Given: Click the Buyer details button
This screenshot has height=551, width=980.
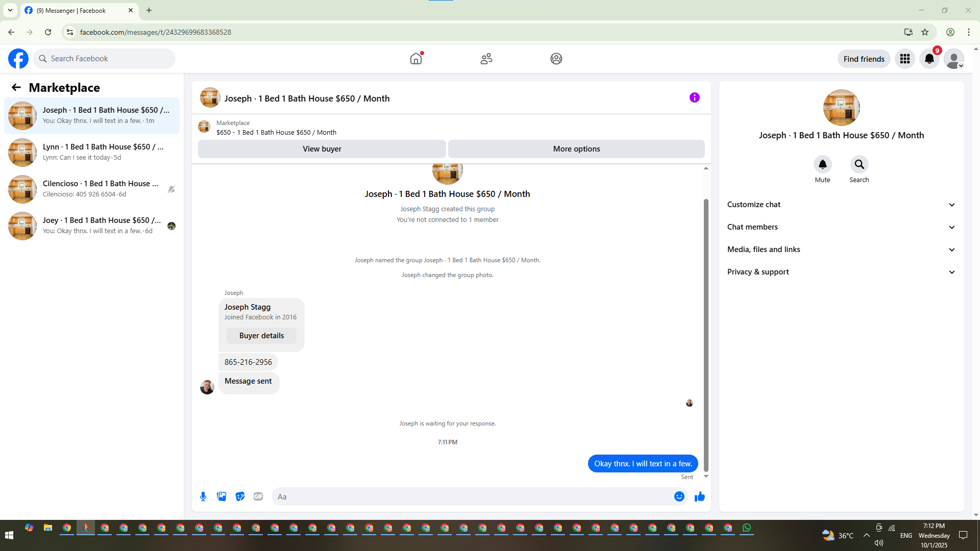Looking at the screenshot, I should (261, 336).
